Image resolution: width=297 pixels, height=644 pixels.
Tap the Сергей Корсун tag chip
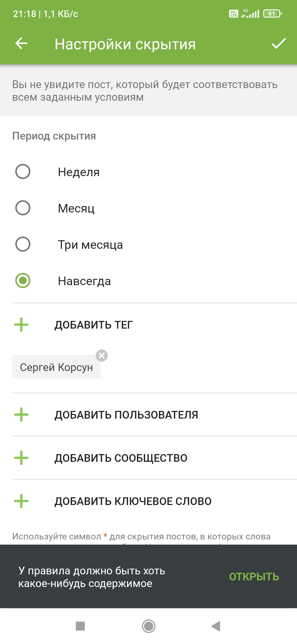[x=56, y=367]
